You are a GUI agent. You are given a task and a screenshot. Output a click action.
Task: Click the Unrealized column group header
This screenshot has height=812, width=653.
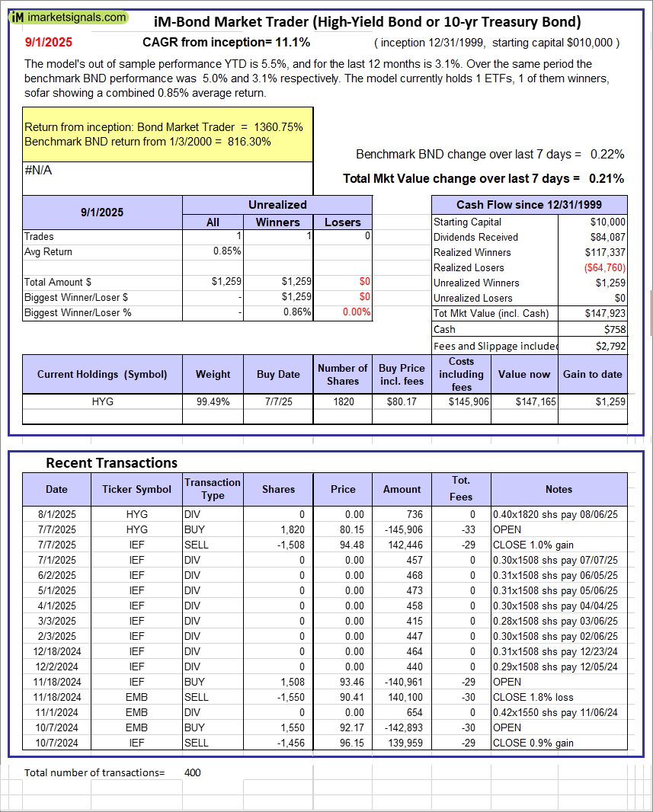pyautogui.click(x=277, y=205)
